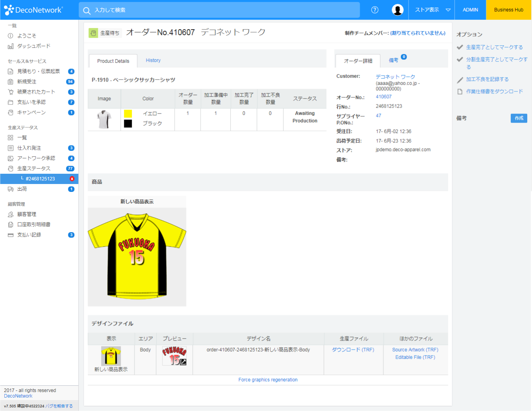
Task: Mark as 分割生産完了 link
Action: 497,63
